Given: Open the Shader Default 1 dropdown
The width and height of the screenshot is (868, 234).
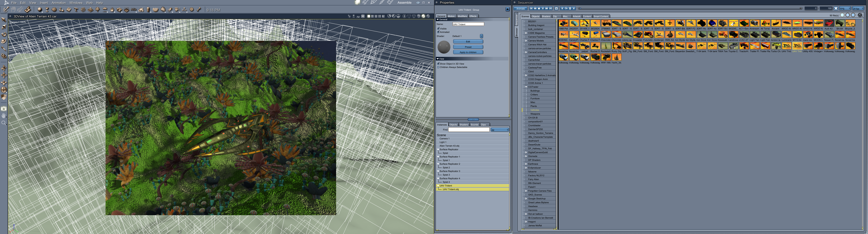Looking at the screenshot, I should (x=481, y=36).
